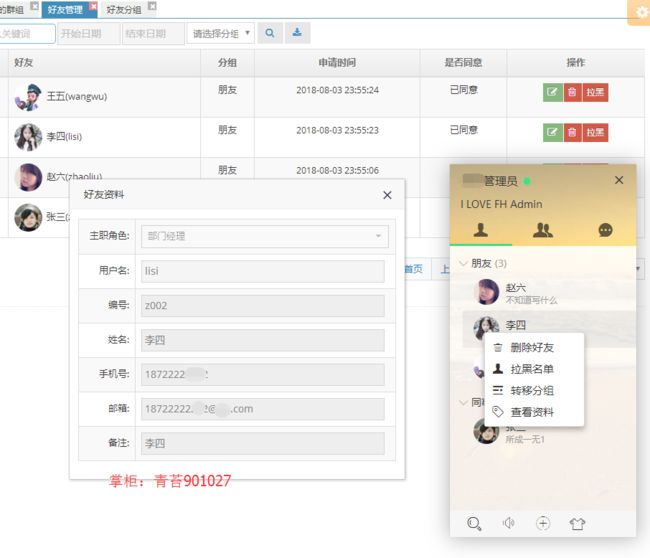The image size is (650, 558).
Task: Click the sound speaker icon at chat panel bottom
Action: pyautogui.click(x=509, y=523)
